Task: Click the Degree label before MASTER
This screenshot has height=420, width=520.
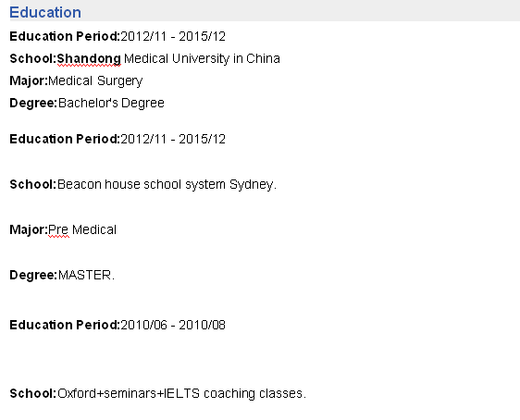Action: point(33,275)
